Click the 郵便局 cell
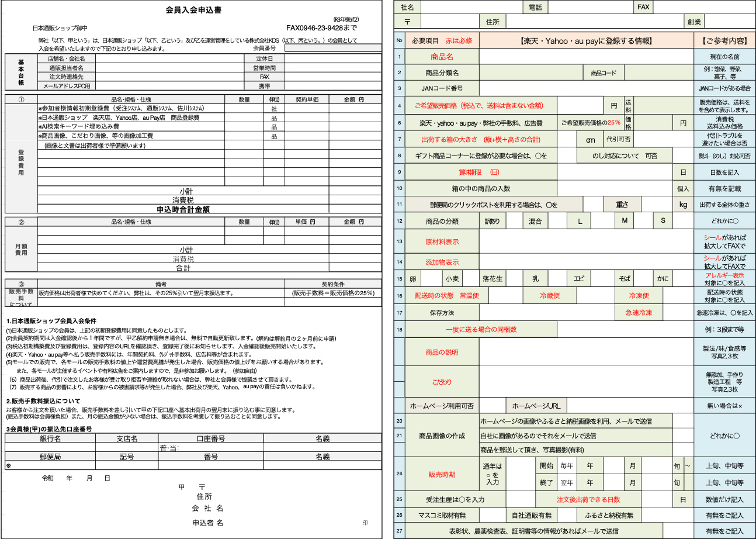The width and height of the screenshot is (756, 539). pos(51,457)
